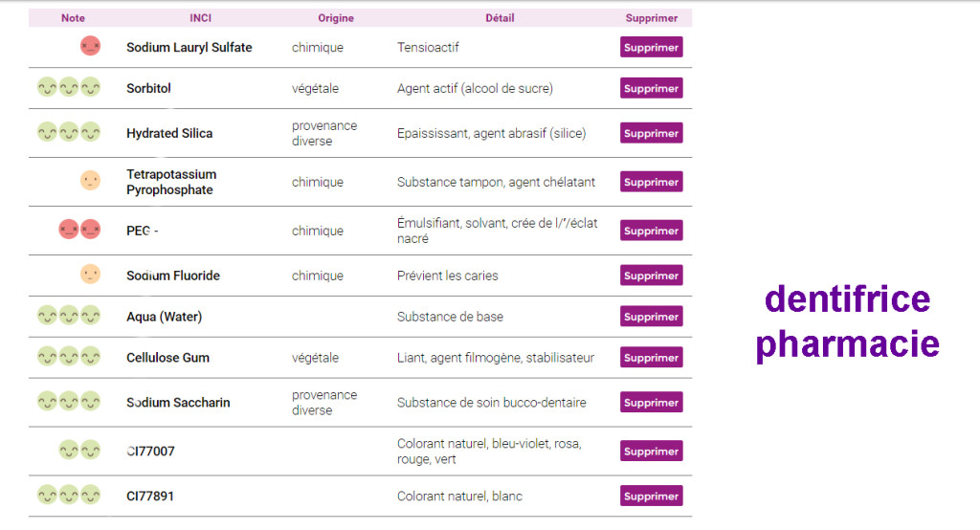Delete Sodium Lauryl Sulfate with its Supprimer button
Viewport: 980px width, 530px height.
[x=651, y=47]
